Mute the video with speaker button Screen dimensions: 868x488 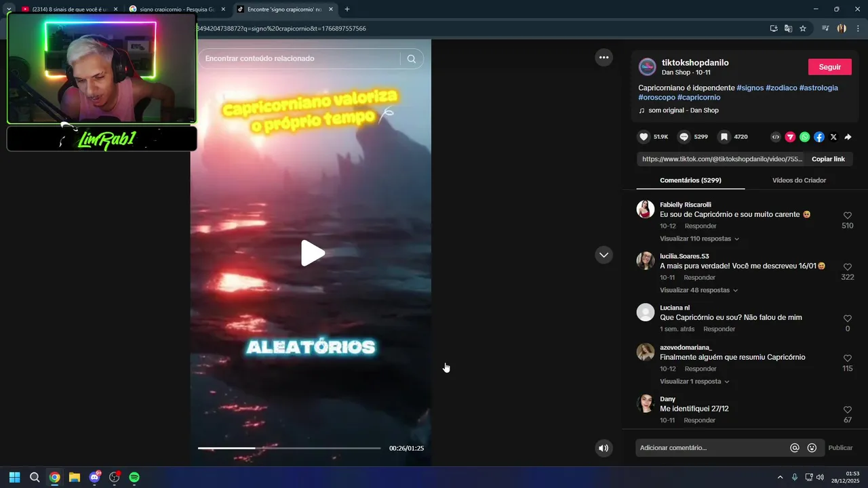coord(604,448)
